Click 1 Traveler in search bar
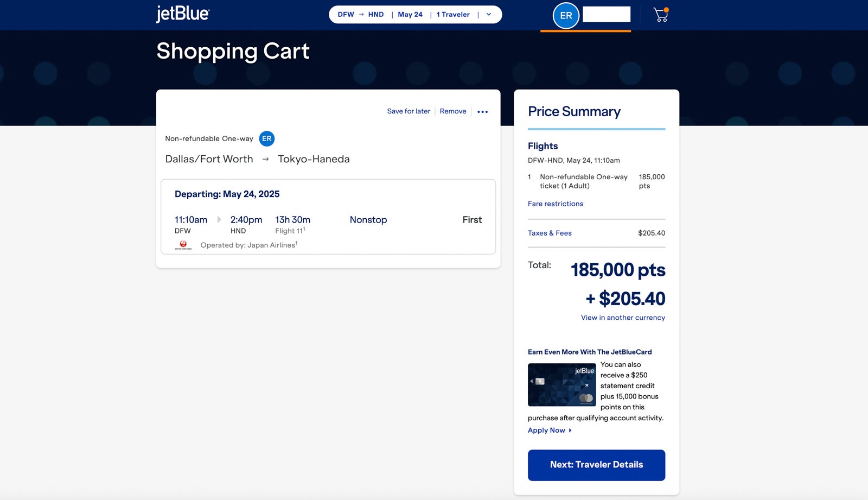Viewport: 868px width, 500px height. [x=453, y=15]
